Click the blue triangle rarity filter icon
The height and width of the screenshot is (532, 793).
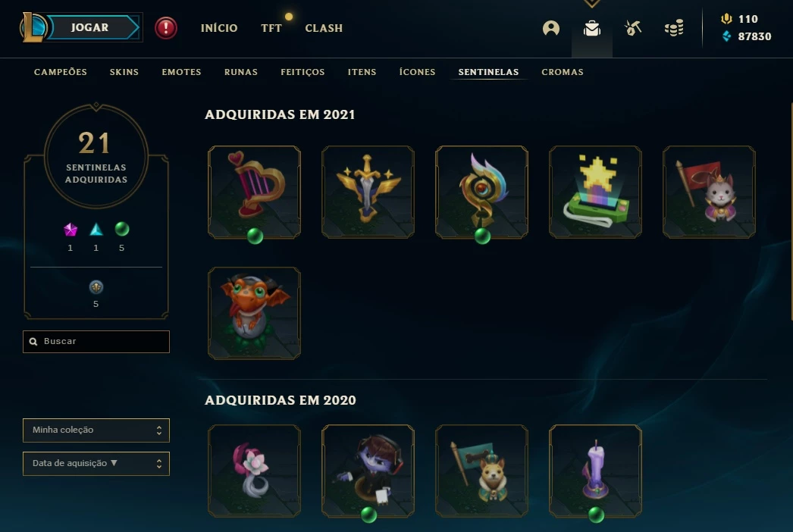point(96,230)
